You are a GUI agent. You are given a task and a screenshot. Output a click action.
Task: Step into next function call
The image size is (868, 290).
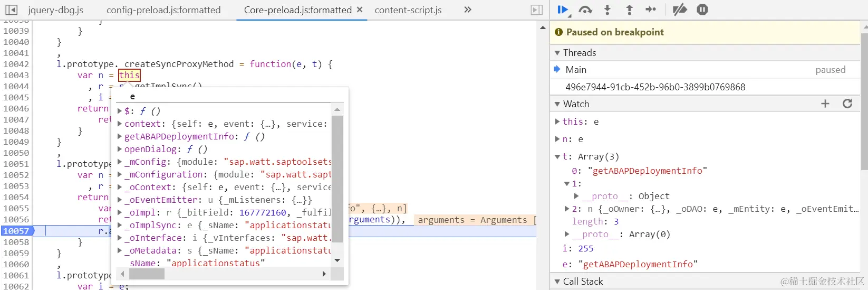coord(607,10)
